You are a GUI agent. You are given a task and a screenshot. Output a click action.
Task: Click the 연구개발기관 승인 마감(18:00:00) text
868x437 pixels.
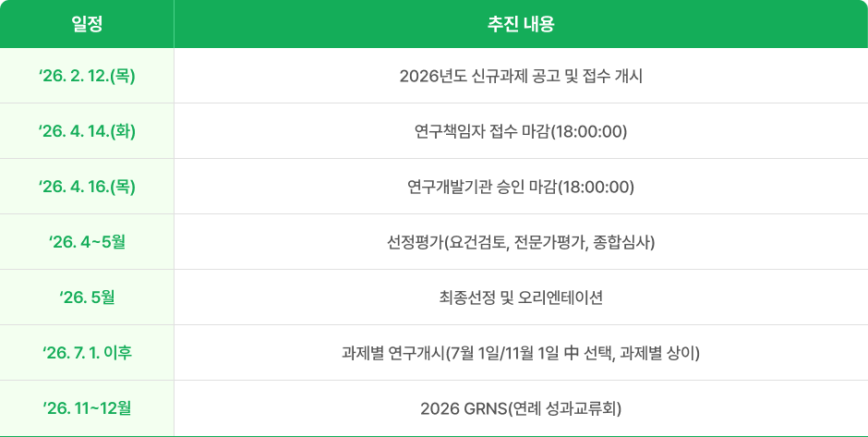[x=521, y=187]
